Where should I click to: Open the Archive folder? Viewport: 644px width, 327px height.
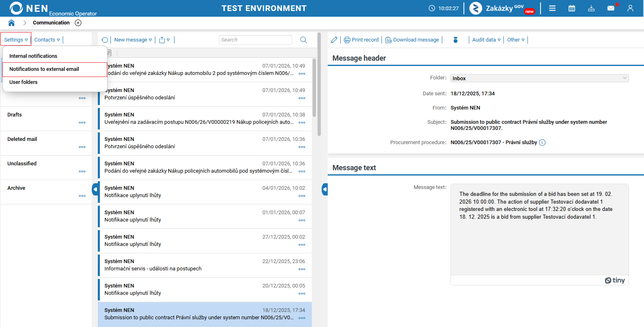coord(46,192)
